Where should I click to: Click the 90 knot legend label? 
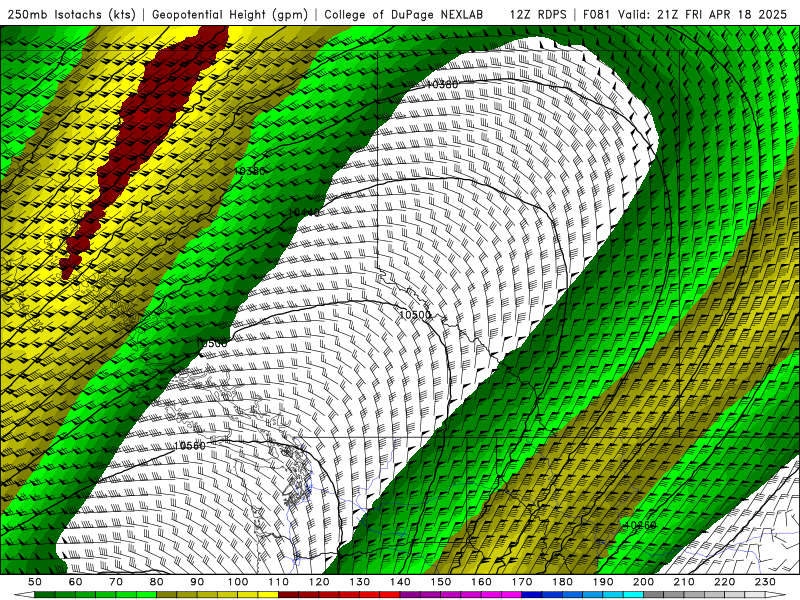tap(197, 582)
